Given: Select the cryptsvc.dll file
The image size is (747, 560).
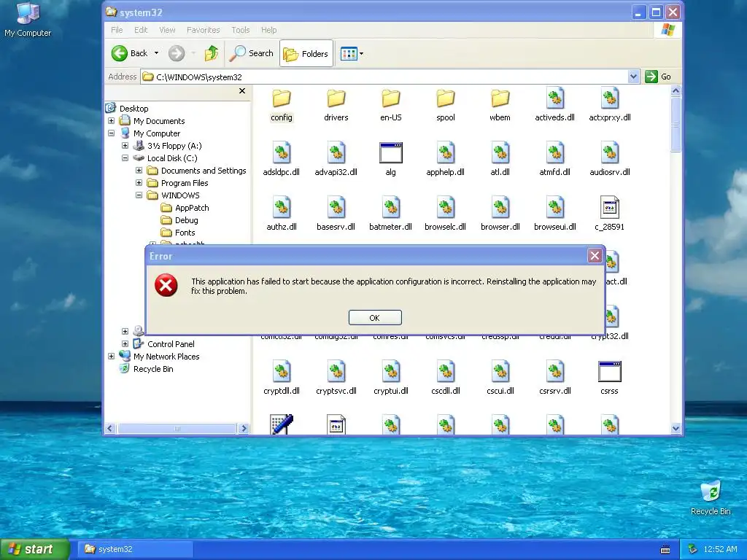Looking at the screenshot, I should tap(336, 378).
